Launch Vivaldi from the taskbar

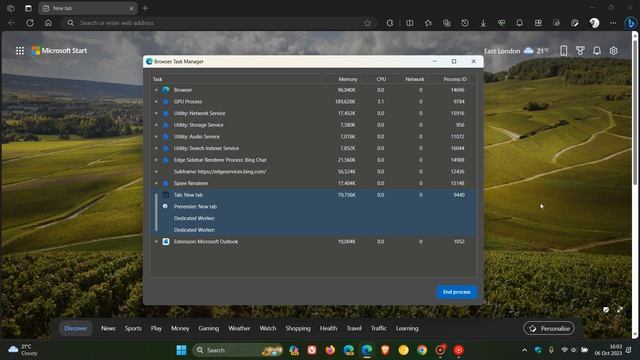coord(312,350)
